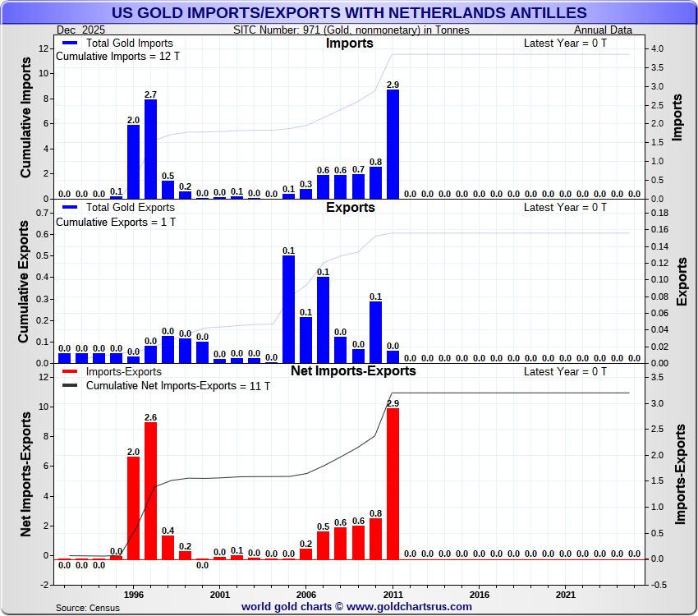Click the red Imports-Exports legend swatch

(70, 371)
